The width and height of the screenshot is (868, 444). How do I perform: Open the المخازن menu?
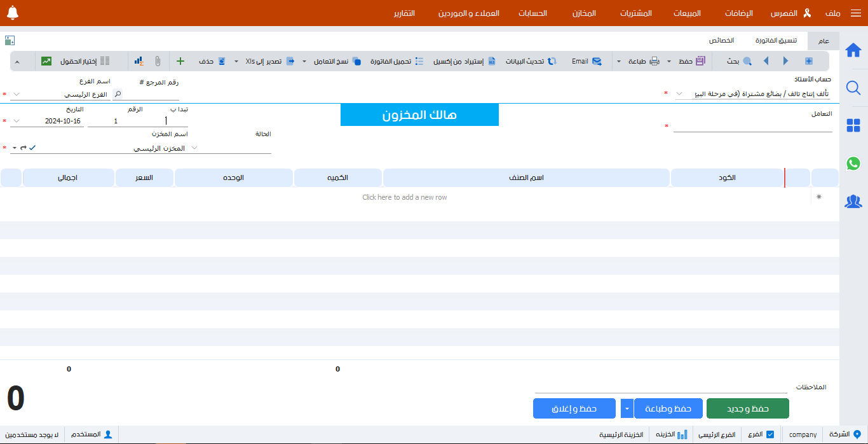(x=584, y=13)
